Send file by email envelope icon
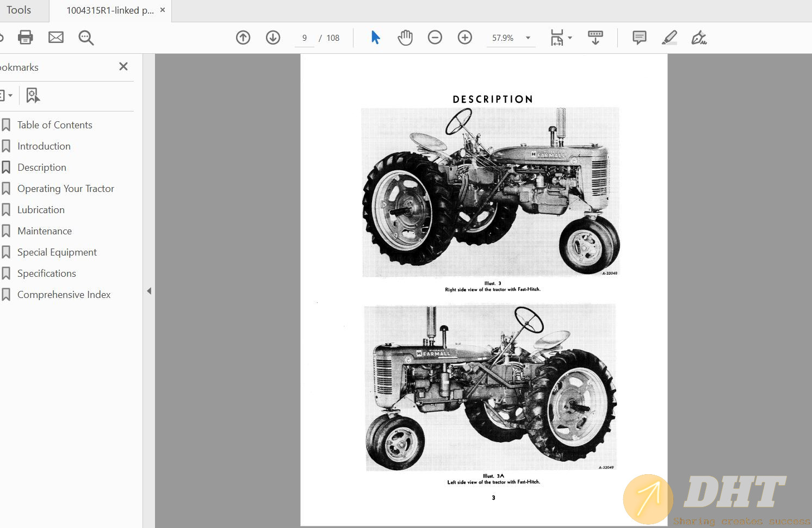Viewport: 812px width, 528px height. click(x=56, y=38)
